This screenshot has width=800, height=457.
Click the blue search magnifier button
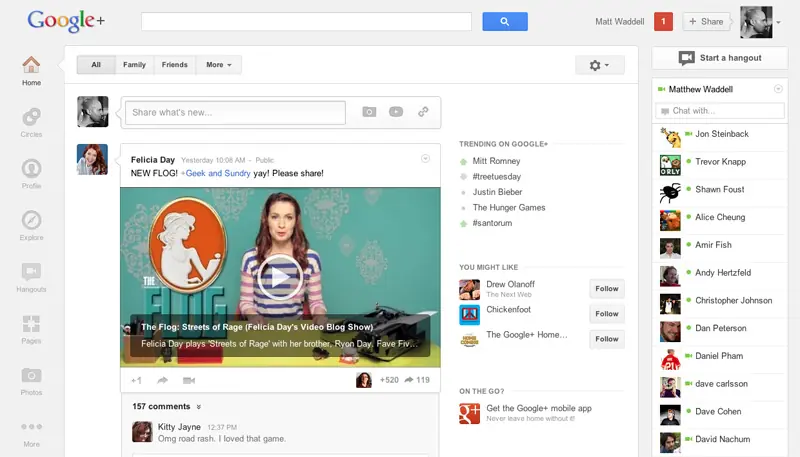[505, 21]
